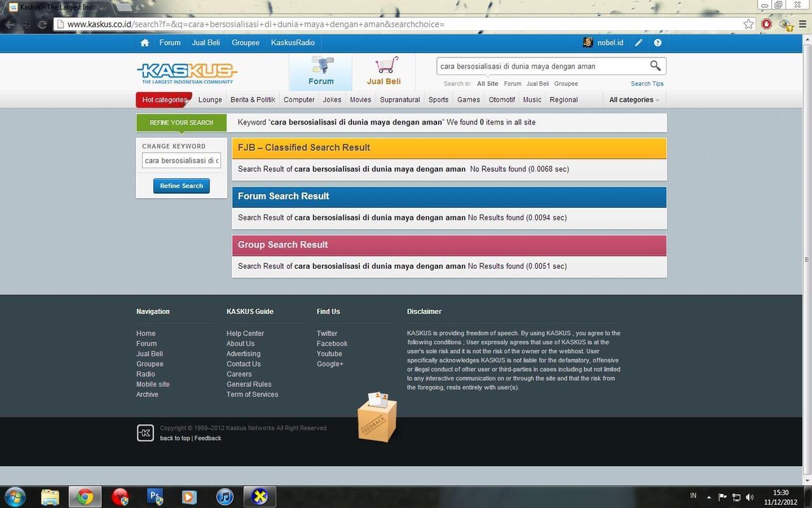Open Help Center footer link
812x508 pixels.
[245, 333]
